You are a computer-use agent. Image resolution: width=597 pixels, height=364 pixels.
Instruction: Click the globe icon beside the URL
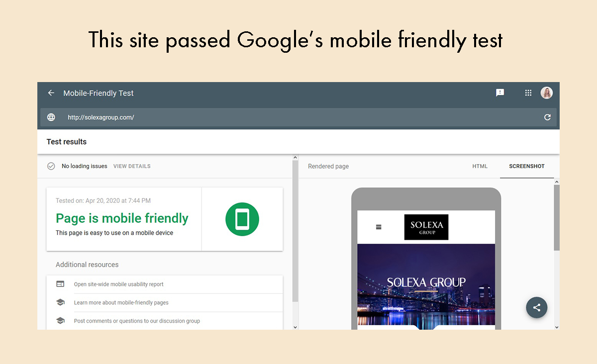51,117
